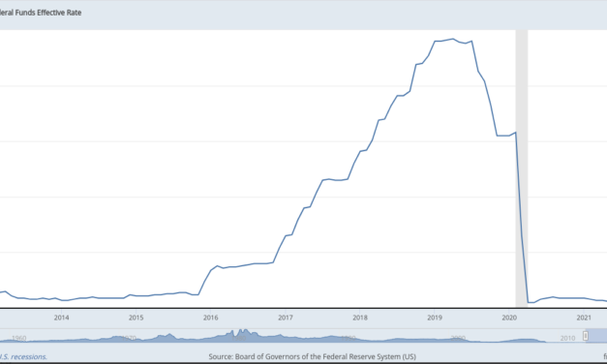Click the 2010 label in the navigator timeline
The image size is (607, 364).
click(x=567, y=338)
